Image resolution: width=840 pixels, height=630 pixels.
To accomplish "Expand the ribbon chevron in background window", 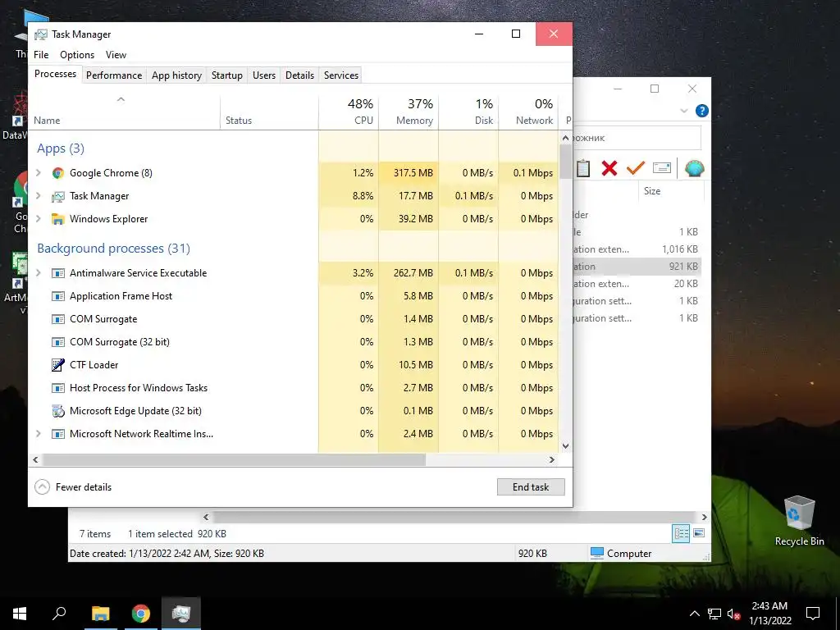I will (684, 111).
